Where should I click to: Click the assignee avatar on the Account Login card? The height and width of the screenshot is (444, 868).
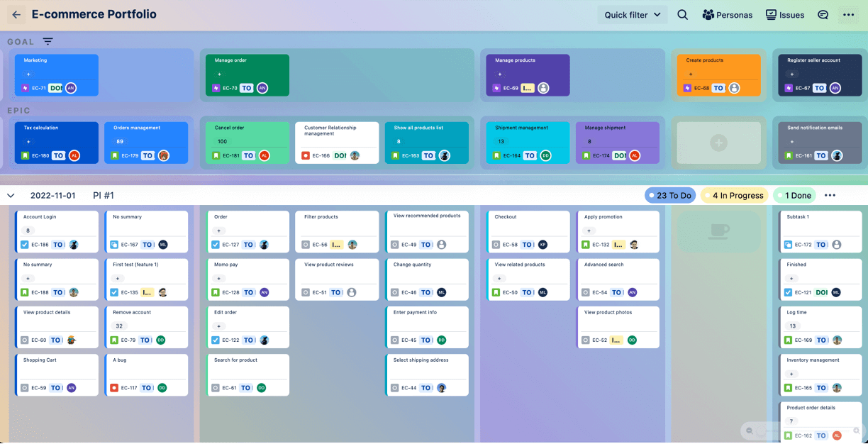click(74, 245)
